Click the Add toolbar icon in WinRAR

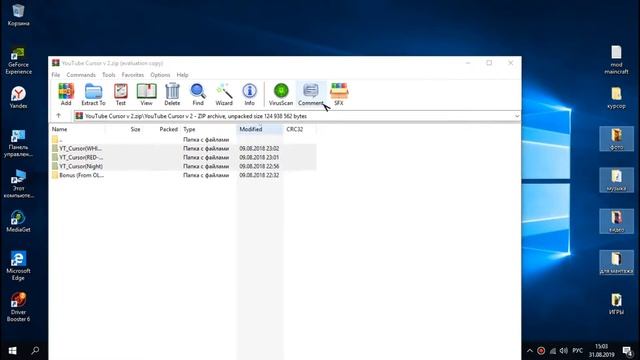pos(66,94)
